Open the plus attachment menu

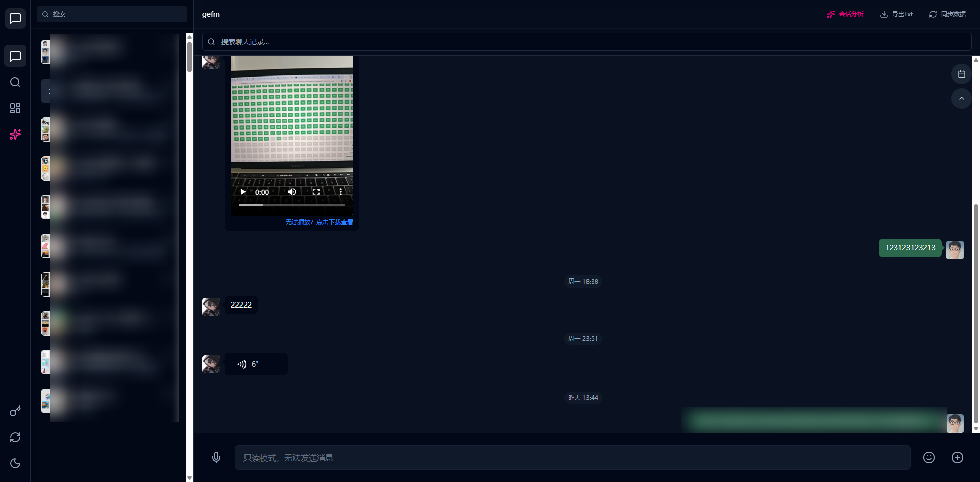(959, 457)
